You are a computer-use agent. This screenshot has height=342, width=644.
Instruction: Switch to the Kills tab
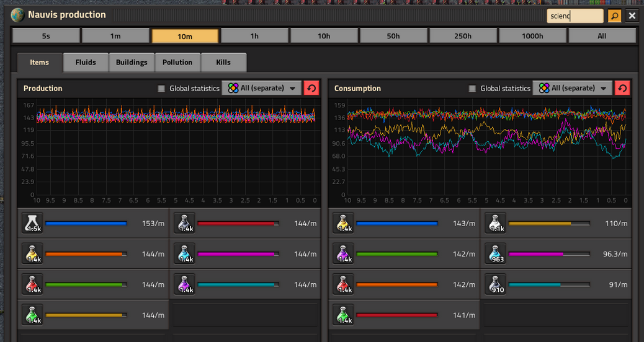(223, 63)
